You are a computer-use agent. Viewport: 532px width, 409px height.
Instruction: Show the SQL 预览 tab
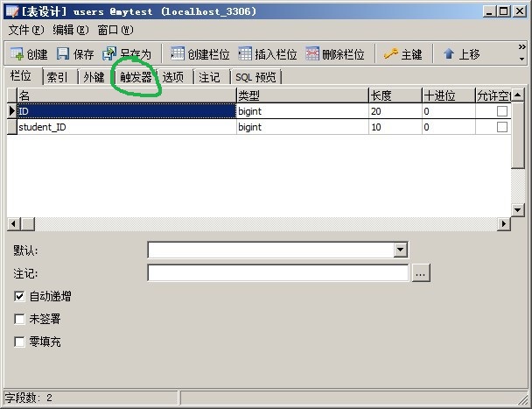(x=255, y=77)
